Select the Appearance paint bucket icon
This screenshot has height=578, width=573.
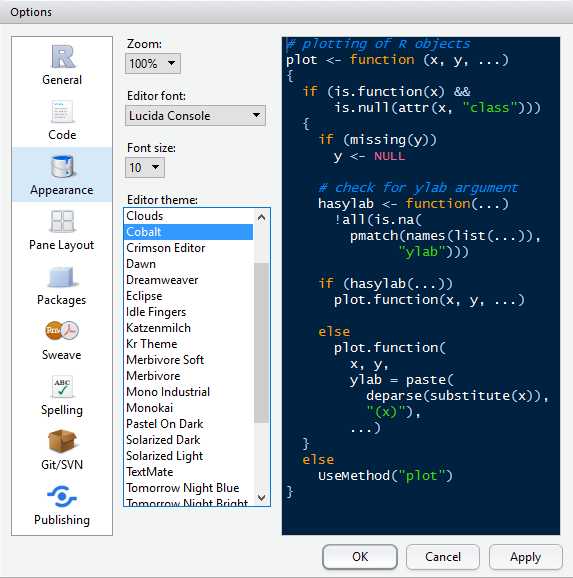pos(62,166)
